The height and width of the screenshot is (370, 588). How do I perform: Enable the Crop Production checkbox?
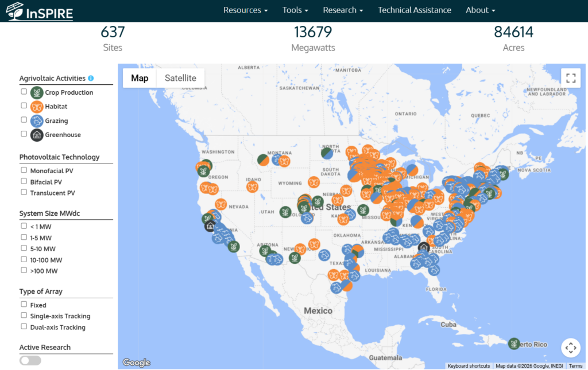click(24, 92)
